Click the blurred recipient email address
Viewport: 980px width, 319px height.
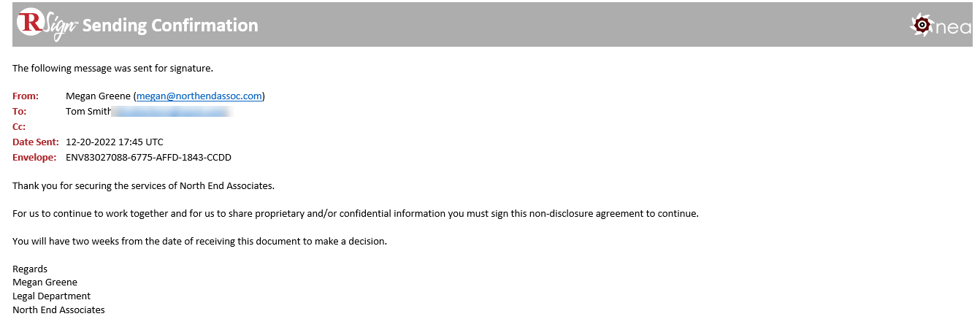173,111
